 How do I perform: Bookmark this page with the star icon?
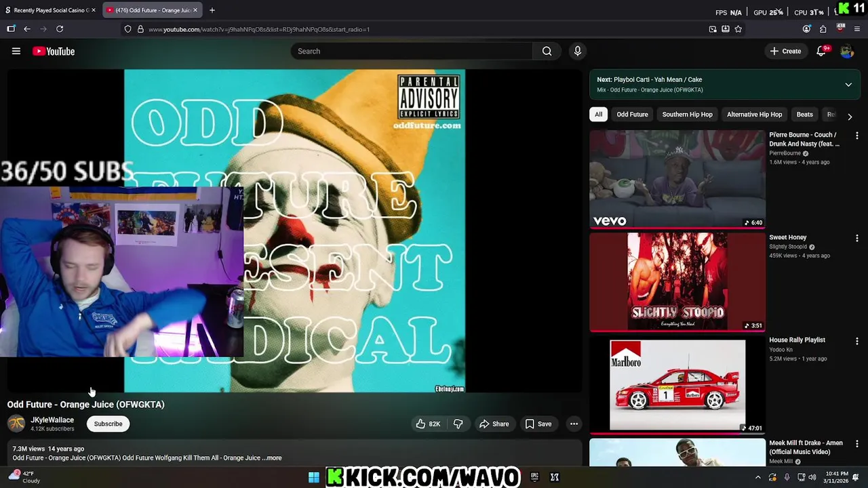click(738, 29)
